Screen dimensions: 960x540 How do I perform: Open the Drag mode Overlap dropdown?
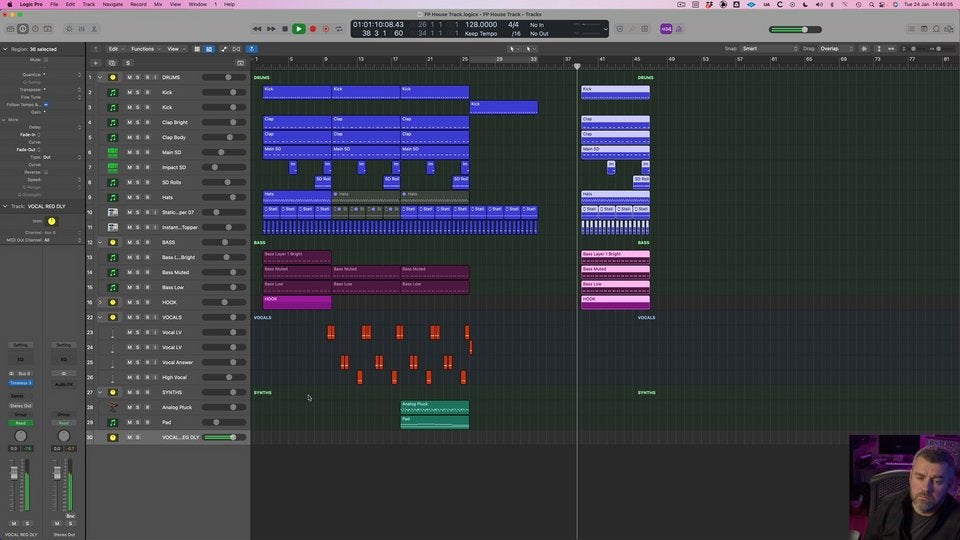click(835, 48)
